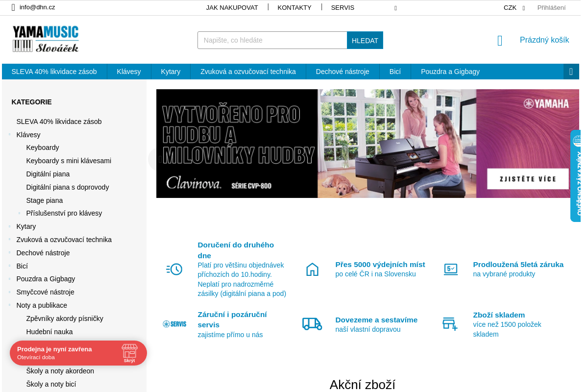Expand Pouzdra a Gigbagy sidebar category

tap(9, 279)
